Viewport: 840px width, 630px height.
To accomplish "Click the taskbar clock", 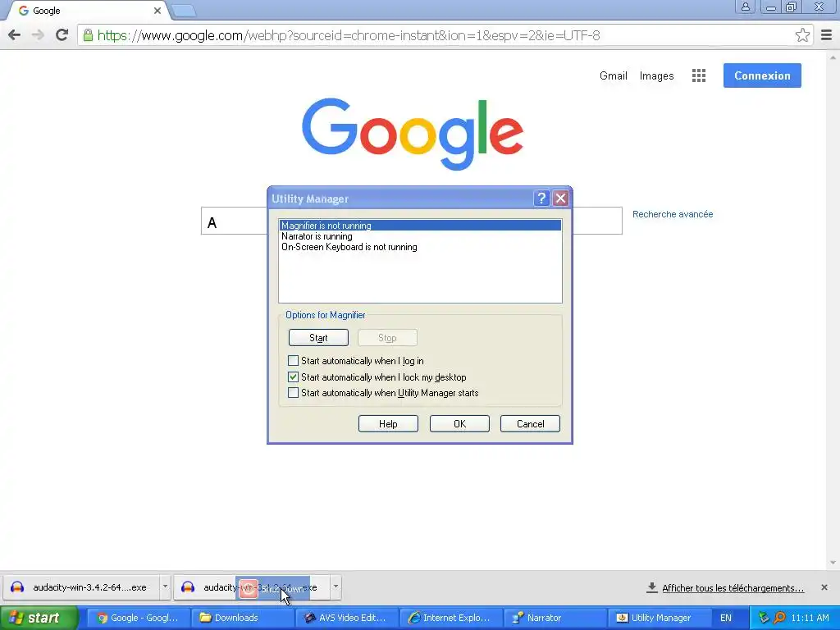I will click(810, 618).
